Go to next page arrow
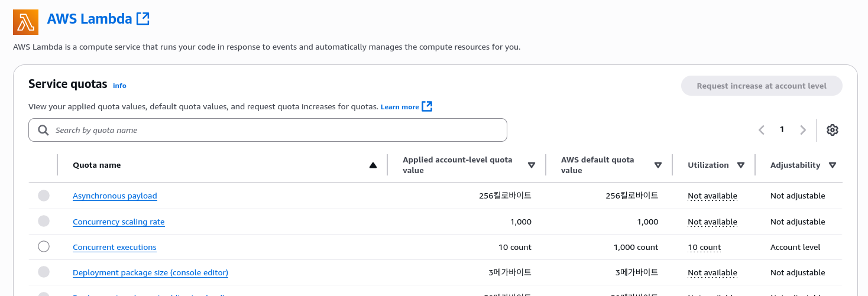 tap(802, 130)
